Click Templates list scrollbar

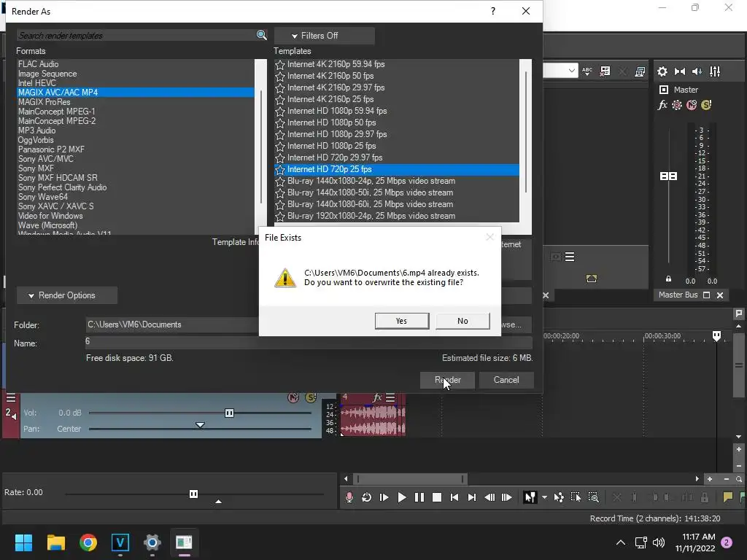(525, 132)
